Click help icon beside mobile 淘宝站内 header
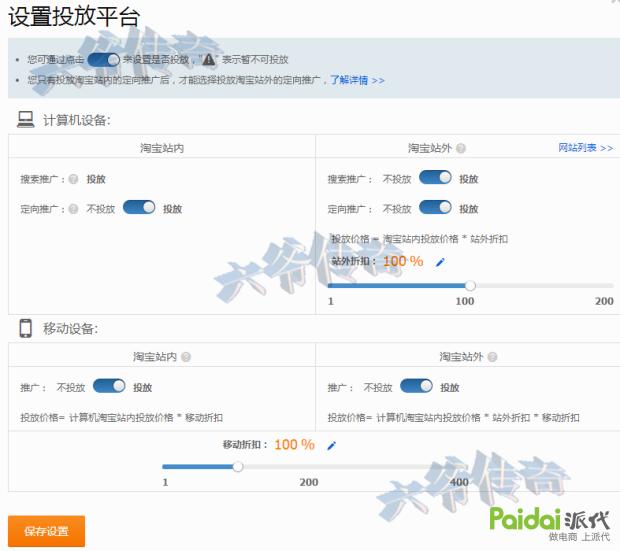The height and width of the screenshot is (551, 620). (x=186, y=357)
